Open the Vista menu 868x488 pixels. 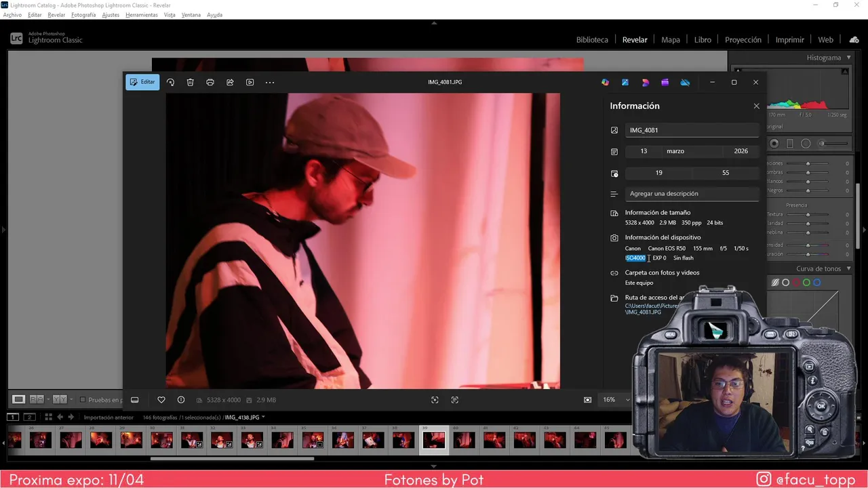[x=170, y=15]
